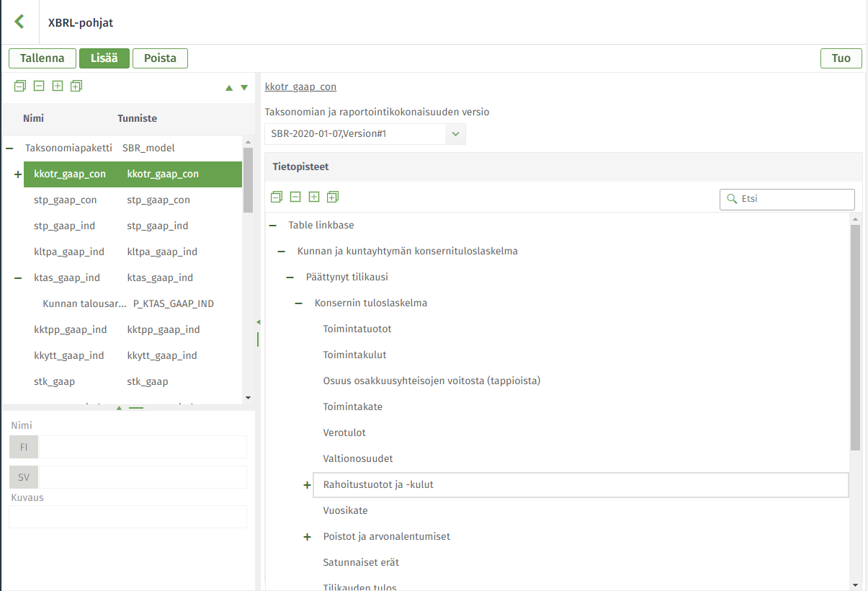The width and height of the screenshot is (868, 591).
Task: Open the kkotr_gaap_con link
Action: tap(300, 87)
